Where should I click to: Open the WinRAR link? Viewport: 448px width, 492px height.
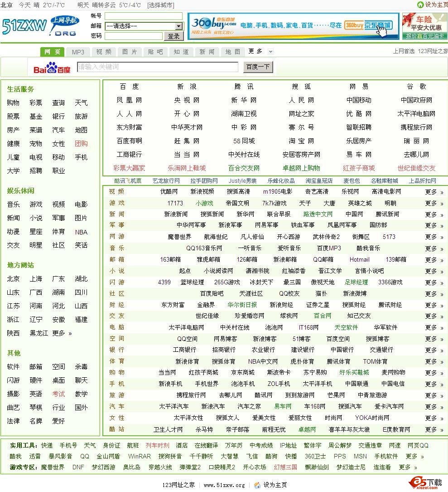[x=140, y=457]
